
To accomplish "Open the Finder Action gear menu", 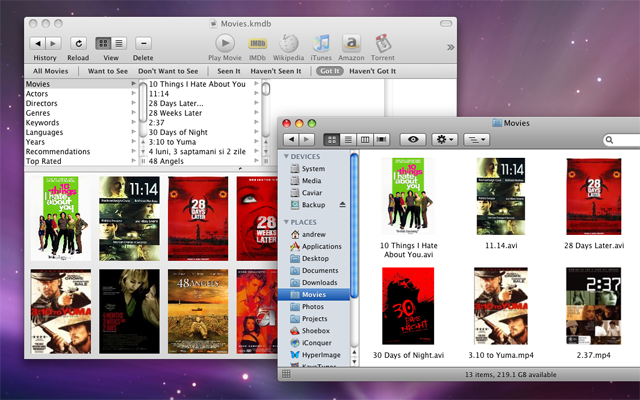I will point(445,140).
